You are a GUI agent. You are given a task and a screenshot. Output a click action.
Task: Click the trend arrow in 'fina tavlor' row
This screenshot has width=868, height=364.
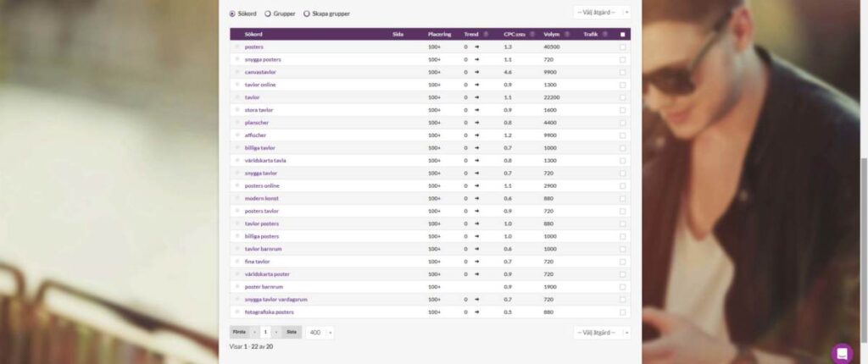(x=476, y=262)
